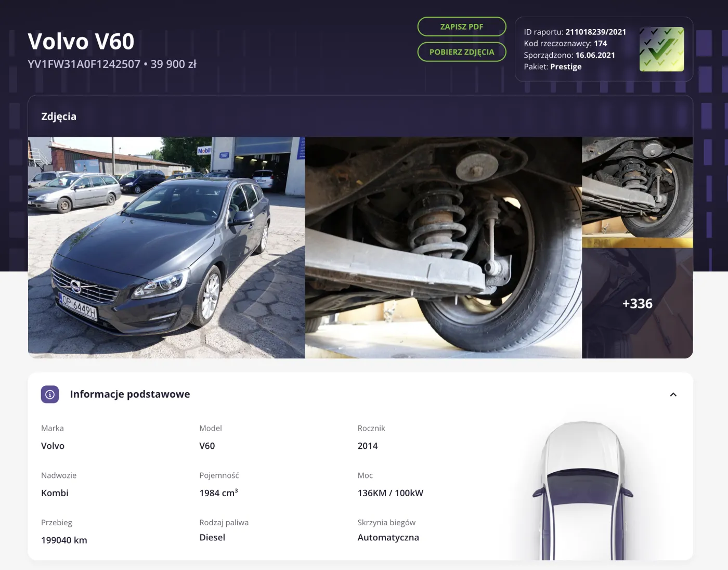
Task: Click the Volvo V60 title
Action: [81, 41]
